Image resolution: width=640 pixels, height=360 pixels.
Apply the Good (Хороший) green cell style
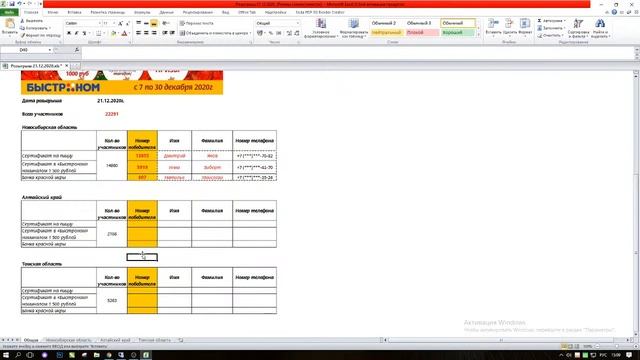click(x=458, y=32)
